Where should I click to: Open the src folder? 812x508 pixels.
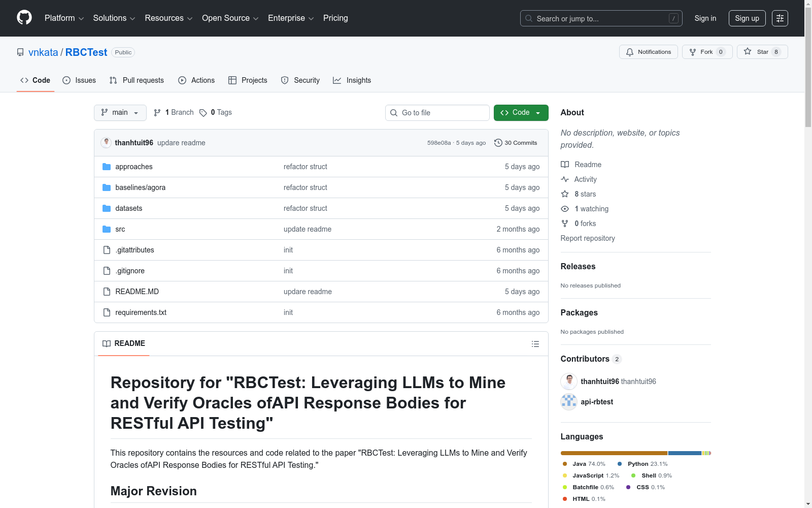[120, 229]
